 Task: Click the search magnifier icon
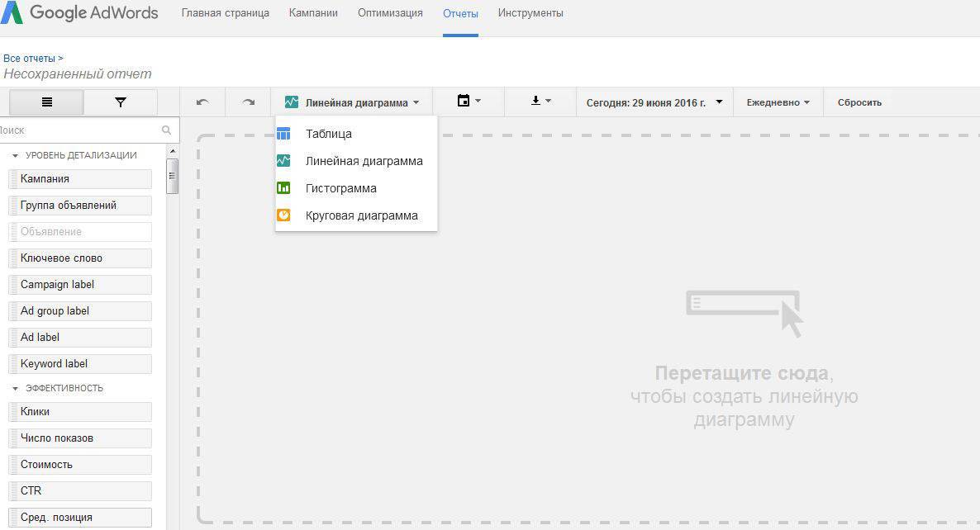click(166, 130)
